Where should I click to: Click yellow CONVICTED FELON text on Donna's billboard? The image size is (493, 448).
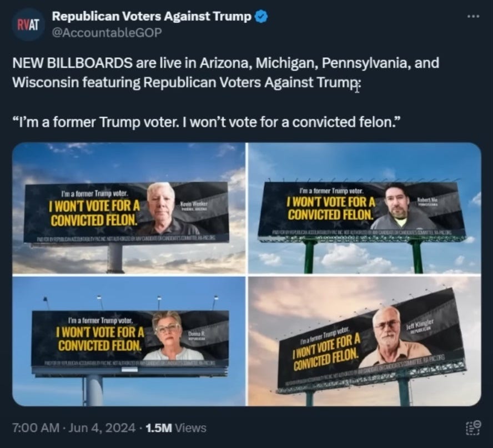coord(100,346)
